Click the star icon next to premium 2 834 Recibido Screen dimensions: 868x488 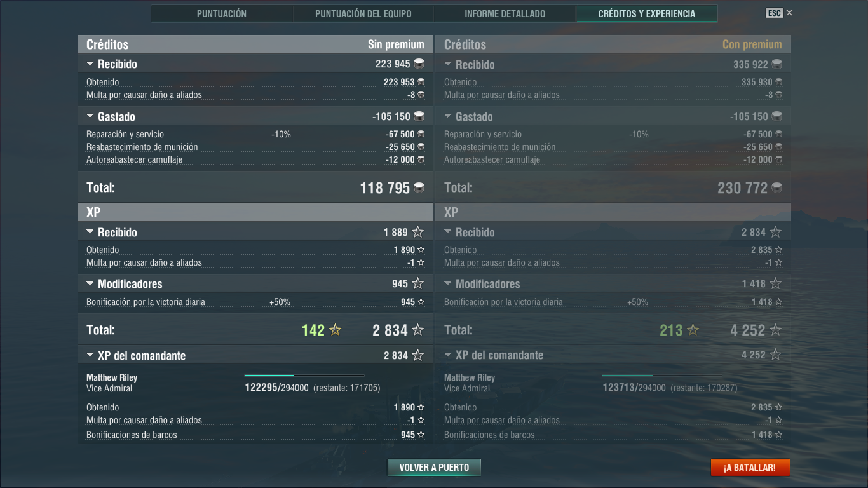[775, 232]
